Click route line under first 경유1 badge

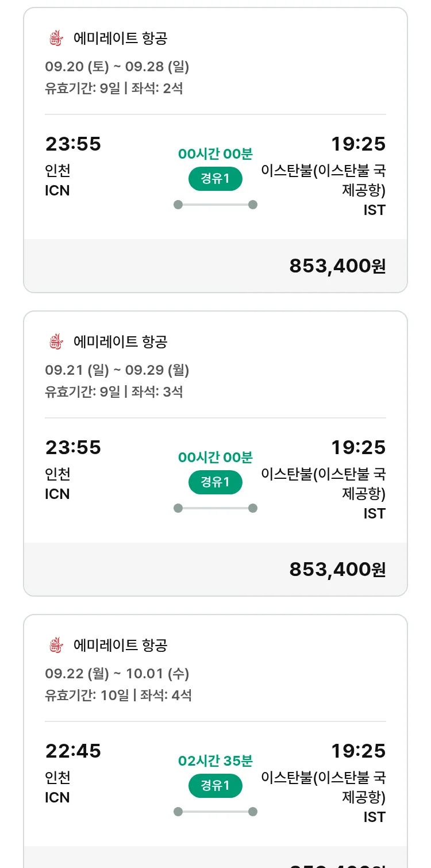(x=215, y=205)
